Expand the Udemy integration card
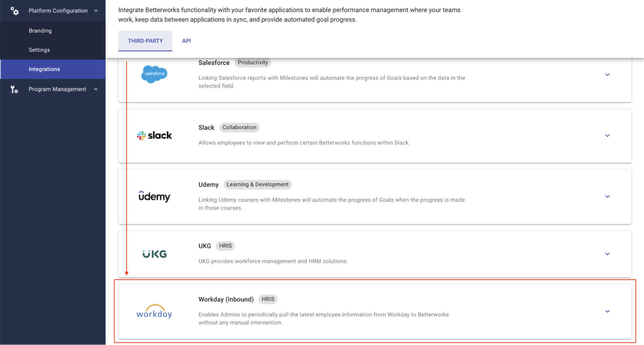The image size is (644, 345). tap(607, 197)
